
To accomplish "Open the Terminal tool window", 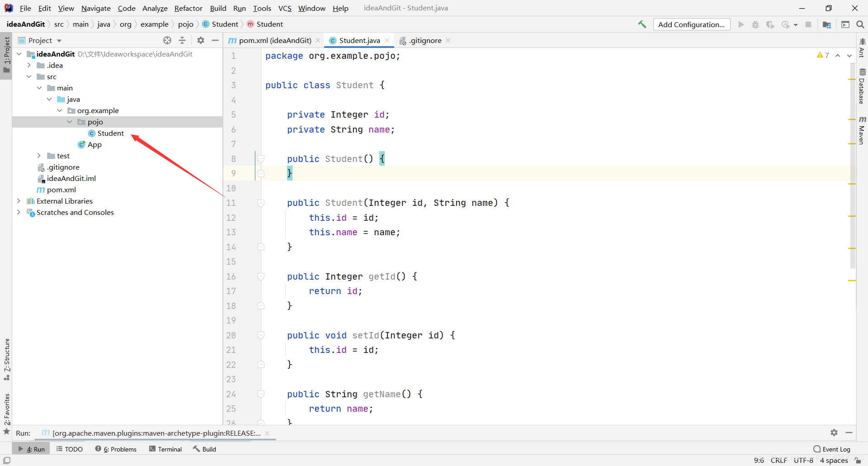I will pos(165,449).
